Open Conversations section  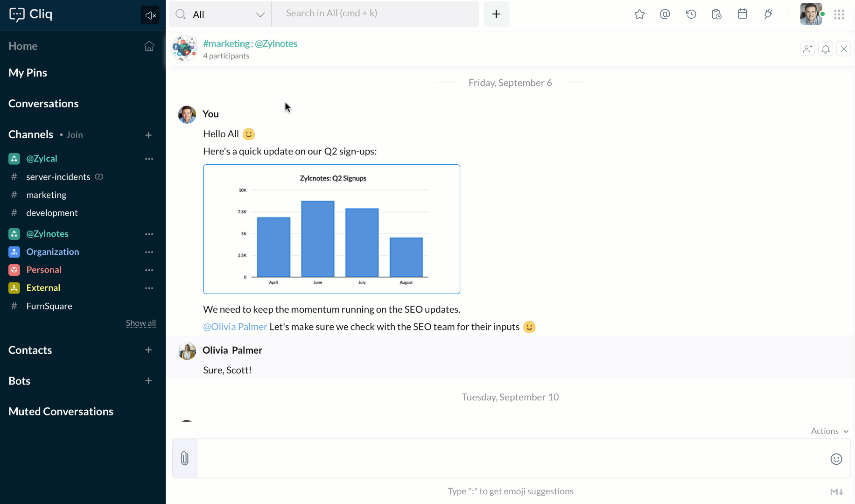tap(43, 104)
